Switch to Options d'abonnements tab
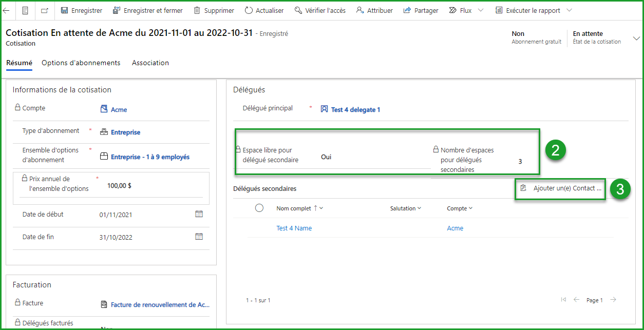 81,63
